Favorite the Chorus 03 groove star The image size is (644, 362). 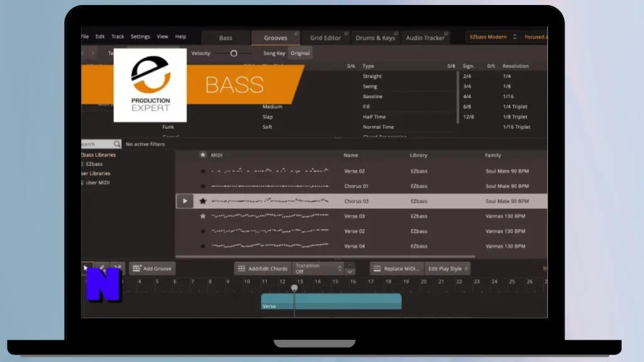tap(203, 201)
